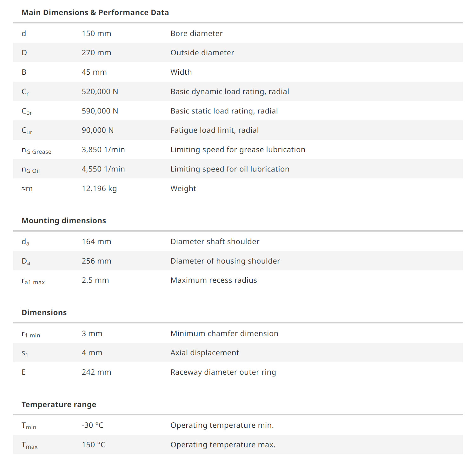Viewport: 476px width, 456px height.
Task: Click the Mounting dimensions section heading
Action: (x=64, y=221)
